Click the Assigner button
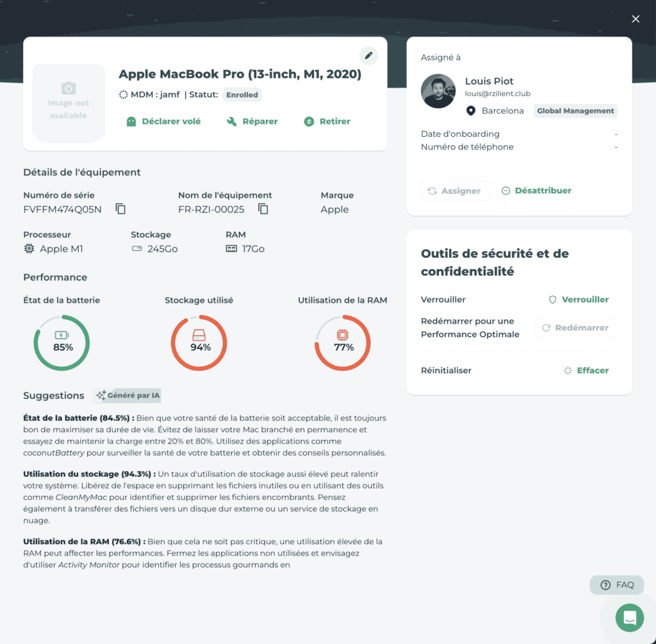Screen dimensions: 656x644 (455, 191)
